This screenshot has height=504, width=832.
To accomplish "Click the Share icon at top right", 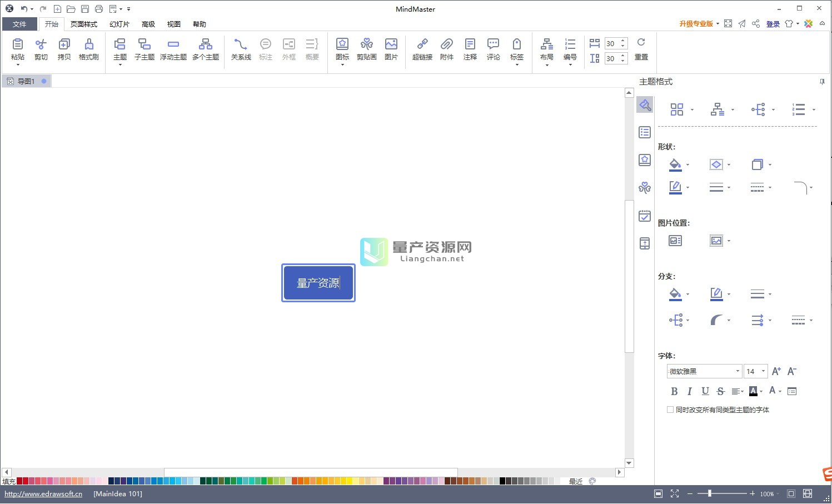I will (x=756, y=23).
